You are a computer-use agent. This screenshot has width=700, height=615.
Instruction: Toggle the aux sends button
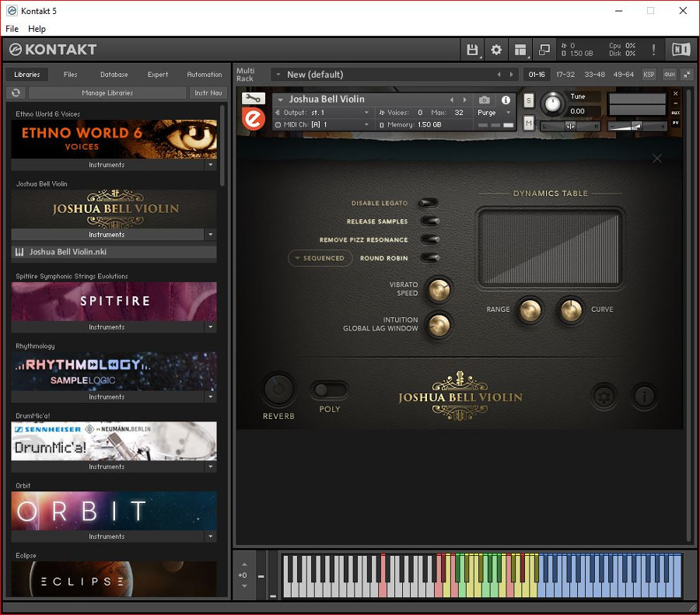click(670, 75)
